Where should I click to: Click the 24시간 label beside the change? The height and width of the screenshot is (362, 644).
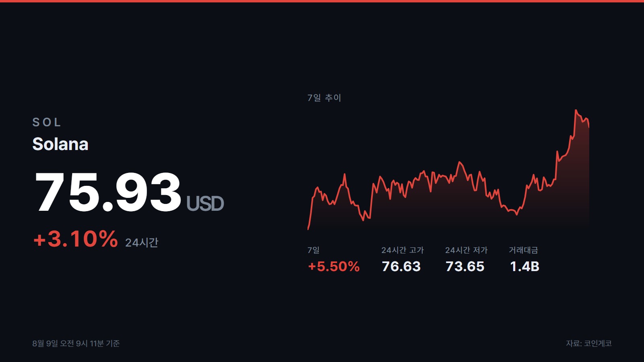pyautogui.click(x=142, y=243)
